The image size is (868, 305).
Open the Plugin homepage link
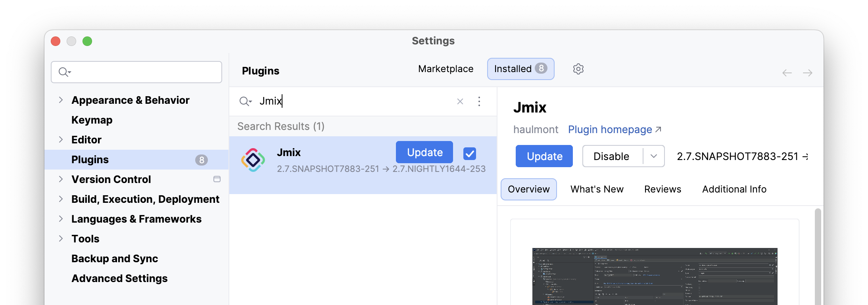(x=615, y=130)
